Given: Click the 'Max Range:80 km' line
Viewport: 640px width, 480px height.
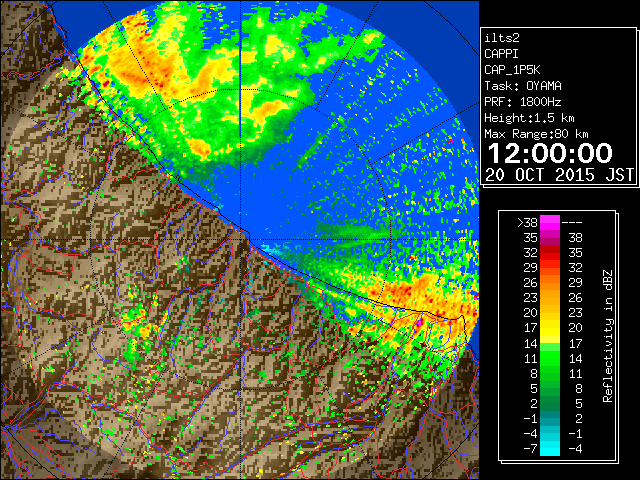Looking at the screenshot, I should pyautogui.click(x=536, y=134).
